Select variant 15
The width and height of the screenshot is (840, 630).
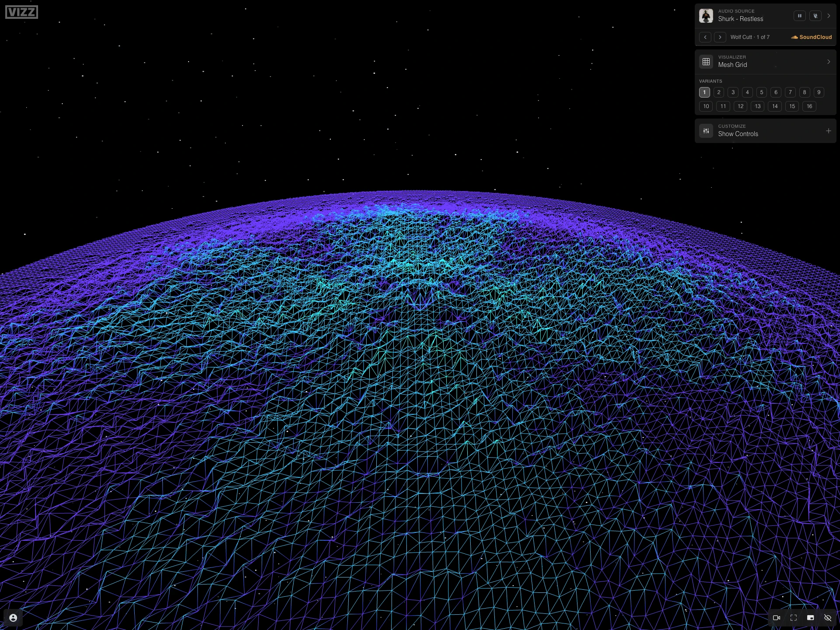(792, 106)
